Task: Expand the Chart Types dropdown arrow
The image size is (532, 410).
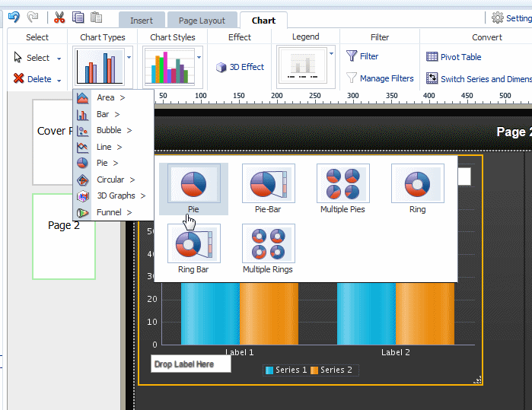Action: tap(129, 57)
